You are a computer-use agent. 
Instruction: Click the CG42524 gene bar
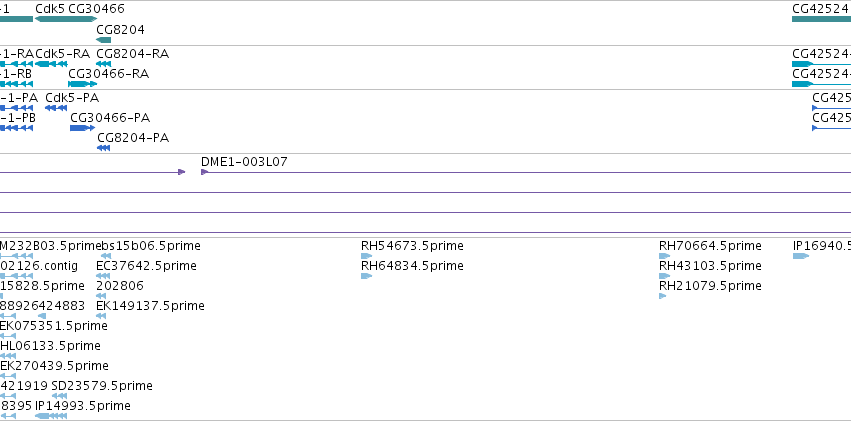coord(822,19)
